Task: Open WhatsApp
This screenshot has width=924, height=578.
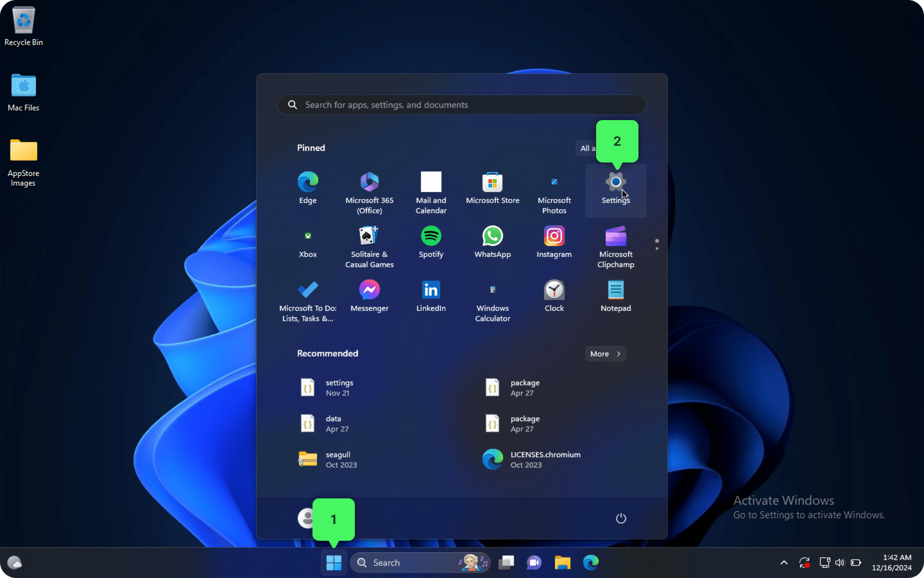Action: pos(493,243)
